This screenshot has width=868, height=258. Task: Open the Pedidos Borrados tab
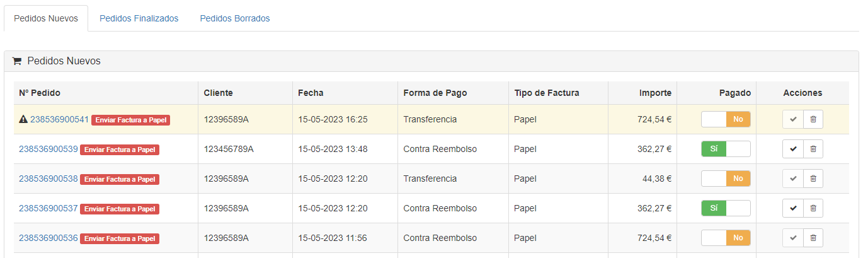[x=234, y=18]
